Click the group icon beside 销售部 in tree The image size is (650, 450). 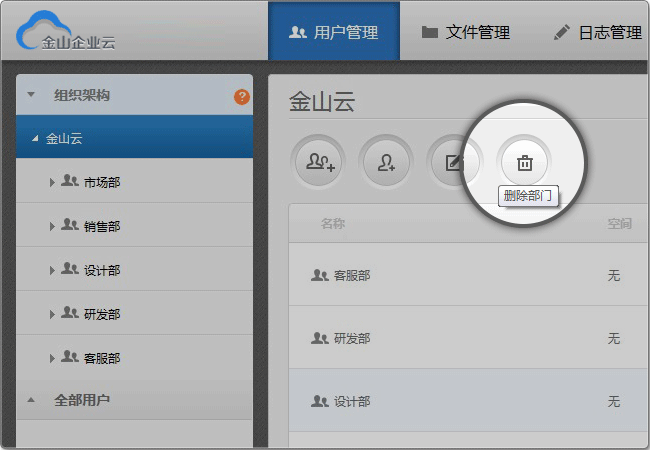click(70, 225)
